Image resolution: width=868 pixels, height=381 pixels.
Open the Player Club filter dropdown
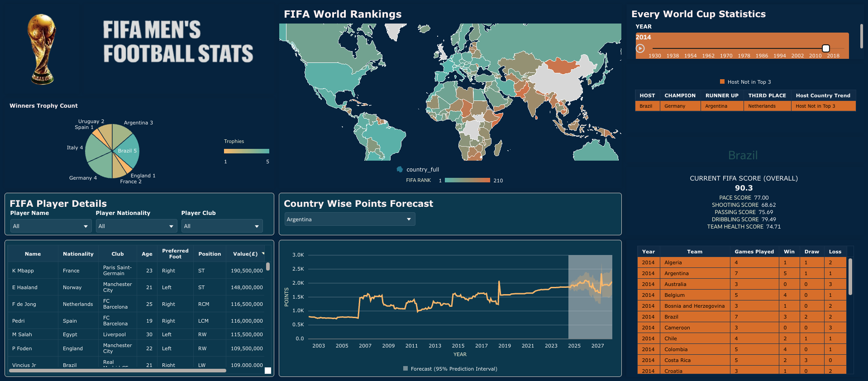click(x=222, y=226)
